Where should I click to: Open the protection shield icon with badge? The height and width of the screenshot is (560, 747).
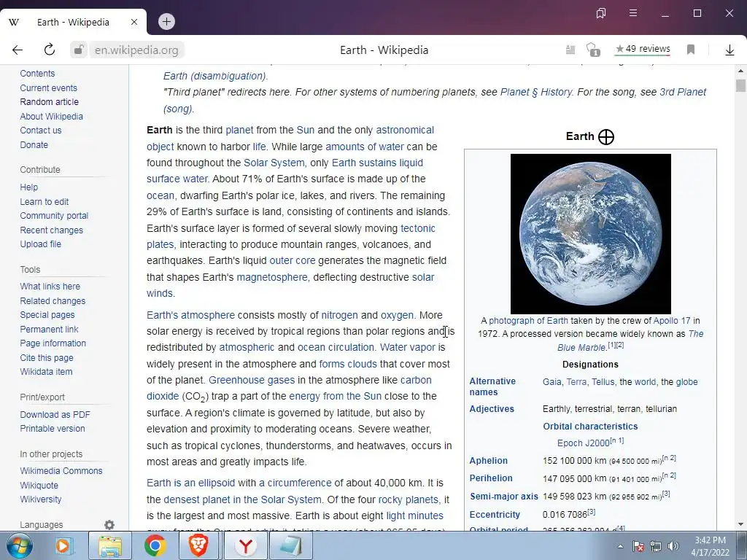point(592,50)
